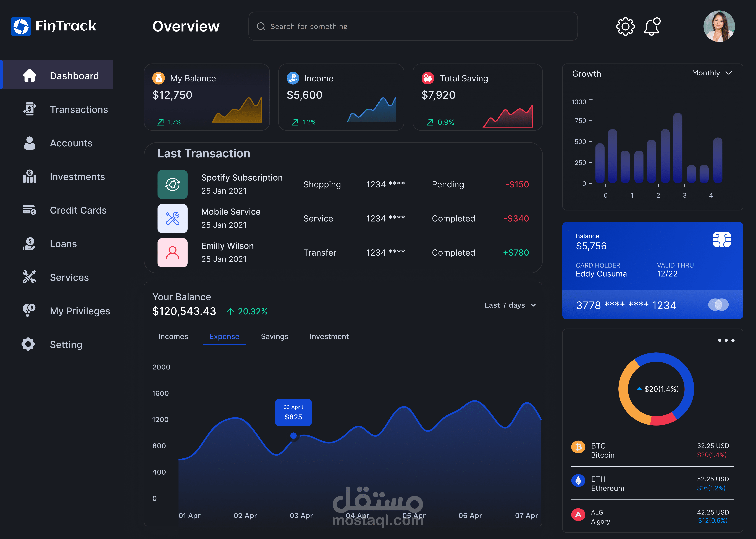Click the card chip icon
756x539 pixels.
(721, 239)
